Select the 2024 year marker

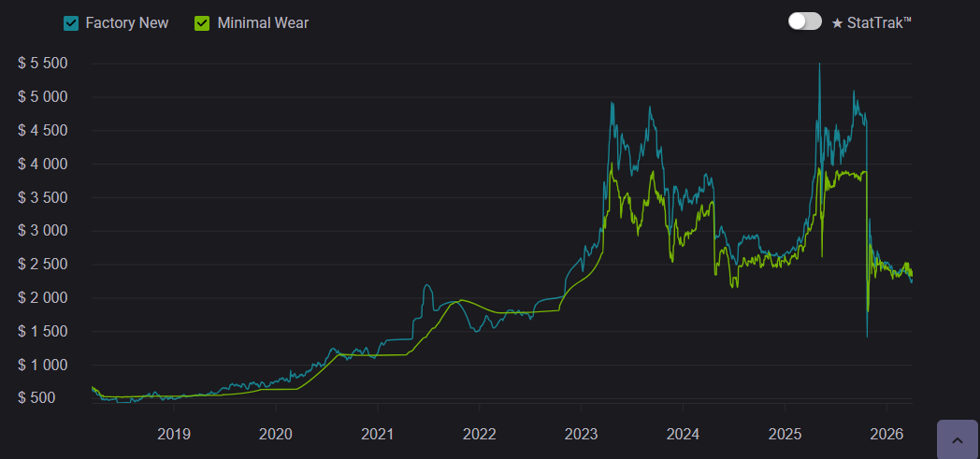click(x=683, y=434)
